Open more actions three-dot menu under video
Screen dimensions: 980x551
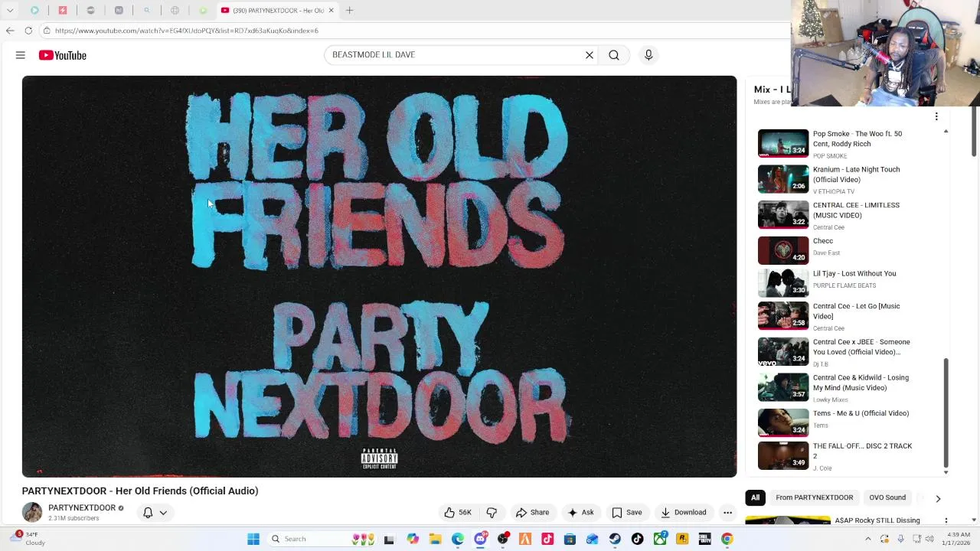tap(727, 513)
